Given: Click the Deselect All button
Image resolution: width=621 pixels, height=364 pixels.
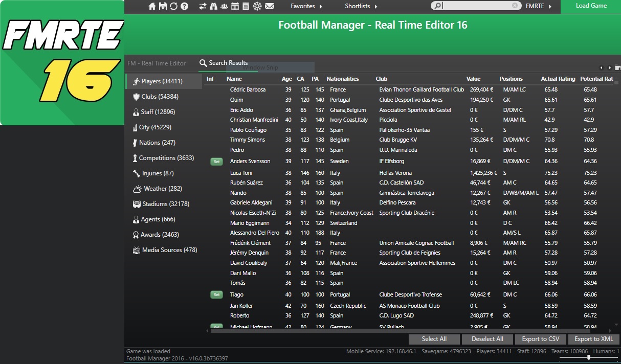Looking at the screenshot, I should (x=487, y=339).
